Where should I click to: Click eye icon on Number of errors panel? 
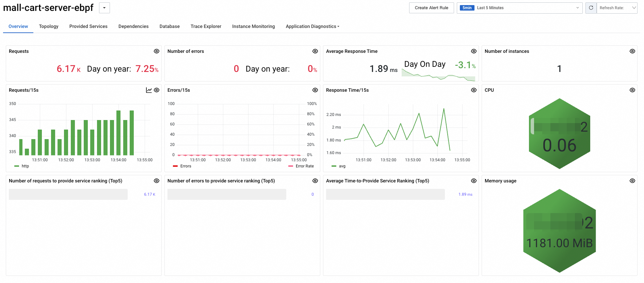pos(315,51)
